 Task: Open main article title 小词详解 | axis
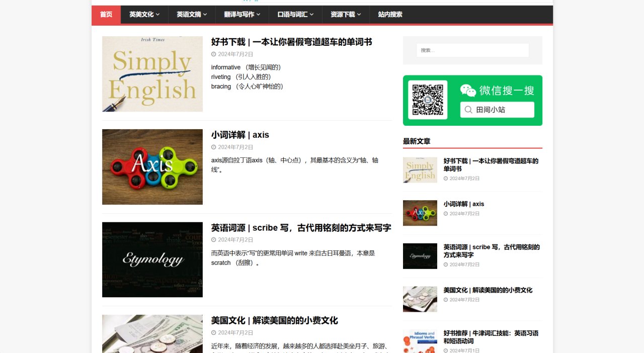click(240, 135)
